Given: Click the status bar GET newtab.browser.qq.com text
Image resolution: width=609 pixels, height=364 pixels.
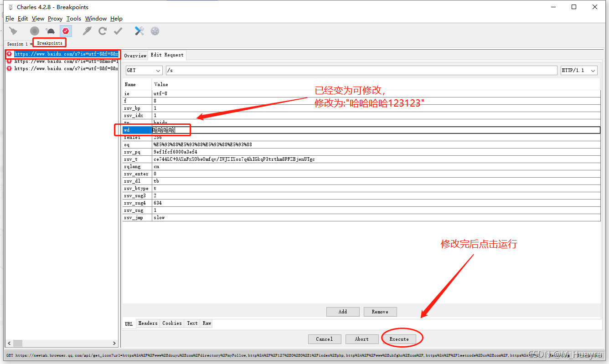Looking at the screenshot, I should click(274, 355).
